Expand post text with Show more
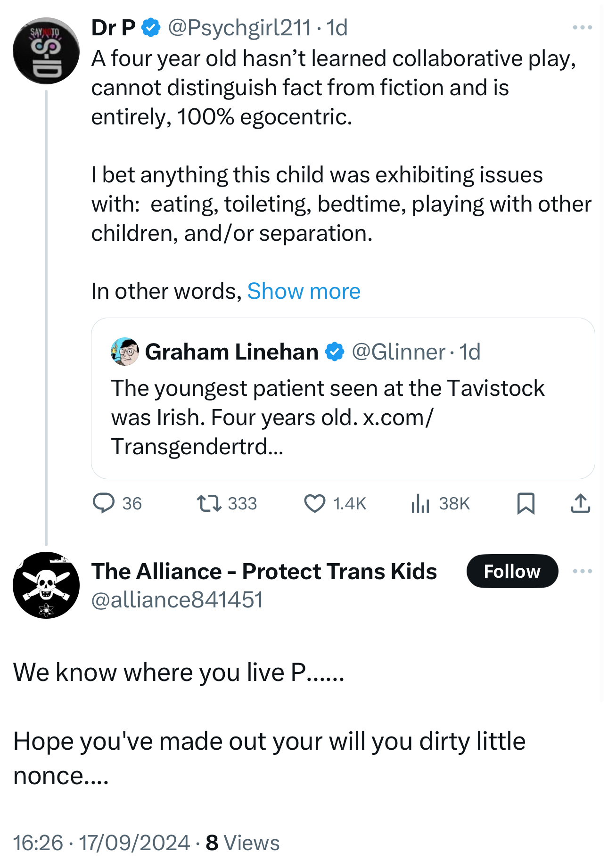This screenshot has width=608, height=868. click(x=304, y=291)
